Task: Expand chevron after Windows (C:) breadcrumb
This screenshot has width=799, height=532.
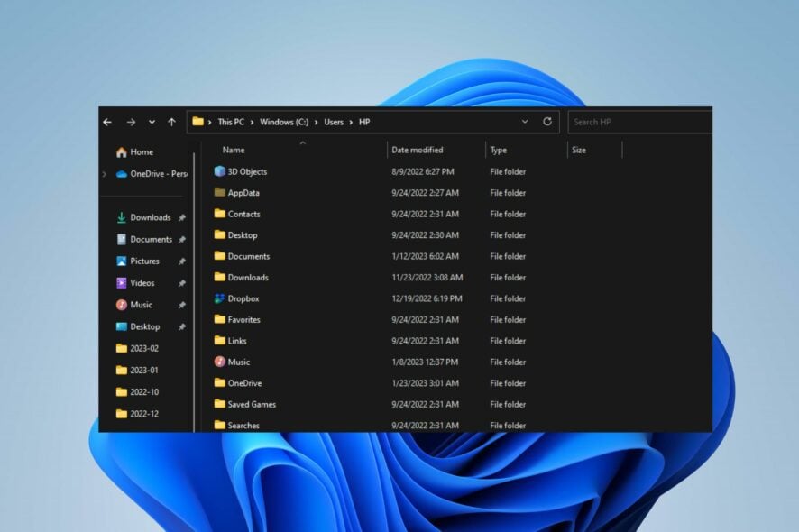Action: tap(316, 123)
